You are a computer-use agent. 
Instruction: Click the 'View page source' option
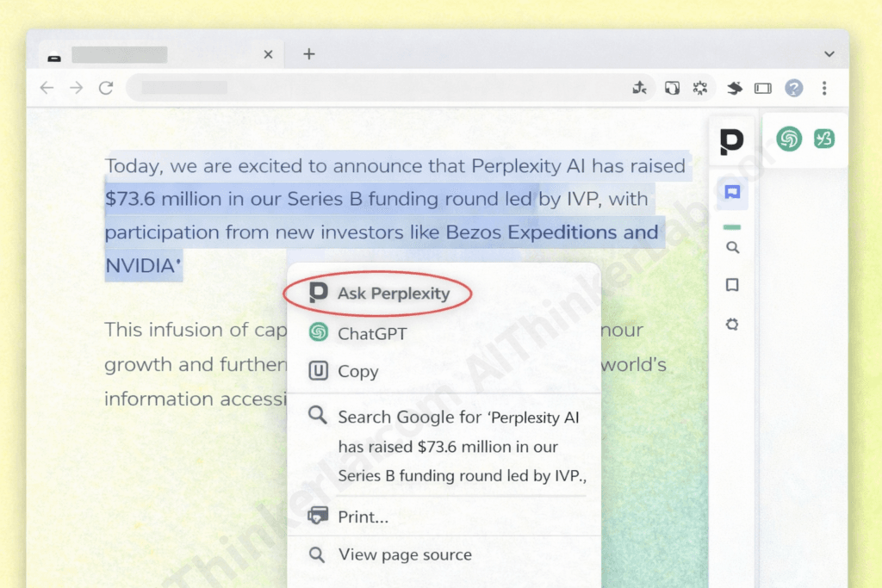click(x=403, y=554)
